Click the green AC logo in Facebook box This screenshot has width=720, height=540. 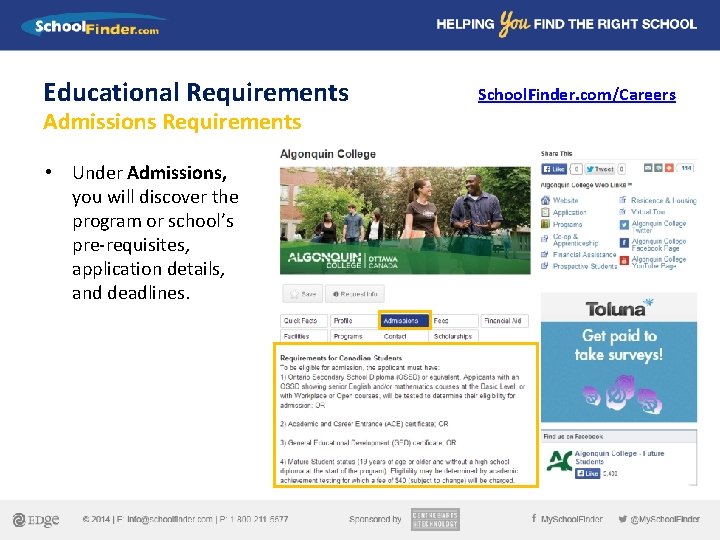point(559,461)
